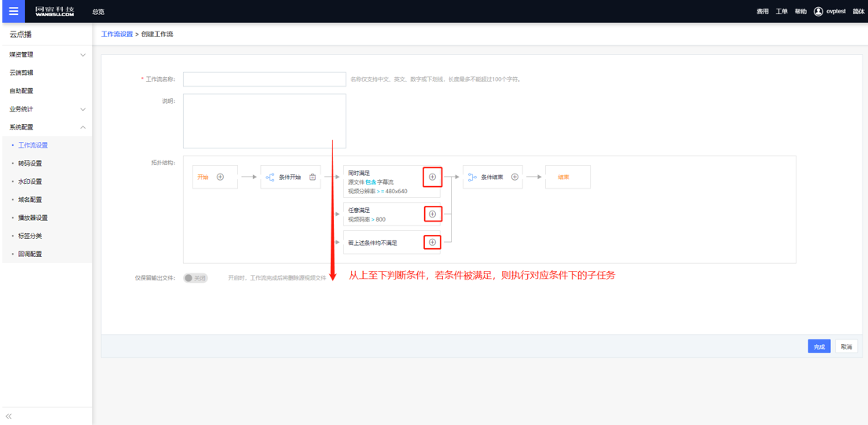This screenshot has height=425, width=868.
Task: Open 费用 in the top bar
Action: 763,12
